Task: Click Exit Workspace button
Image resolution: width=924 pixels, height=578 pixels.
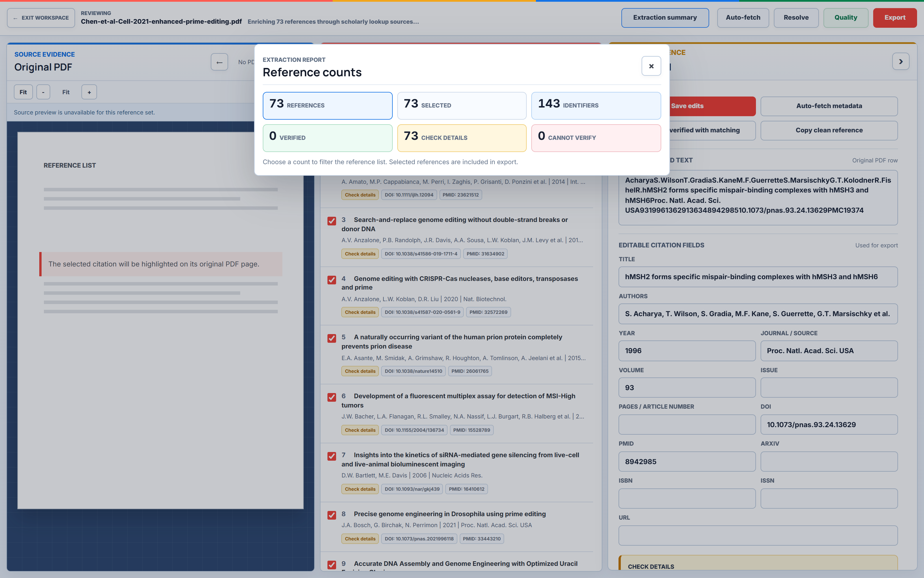Action: 41,18
